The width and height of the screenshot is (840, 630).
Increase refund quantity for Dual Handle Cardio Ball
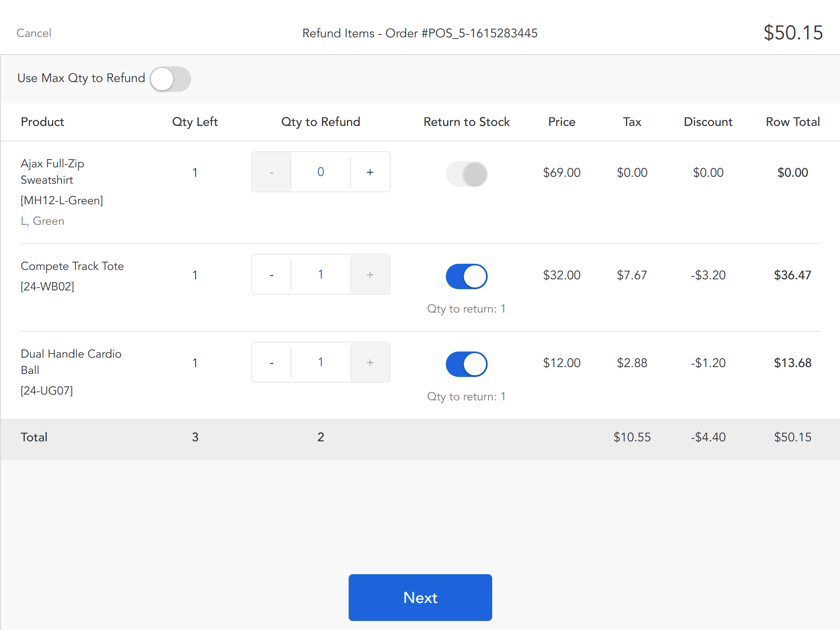click(x=370, y=363)
